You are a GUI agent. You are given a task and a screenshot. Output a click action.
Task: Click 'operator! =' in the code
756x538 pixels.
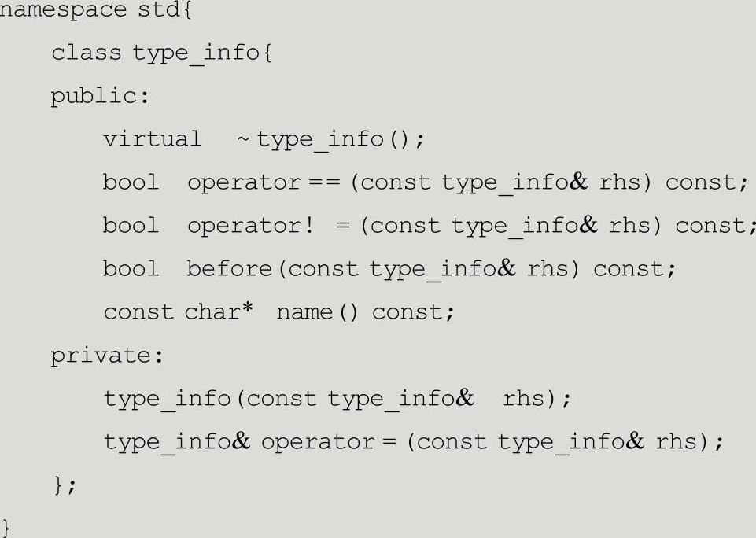coord(268,226)
